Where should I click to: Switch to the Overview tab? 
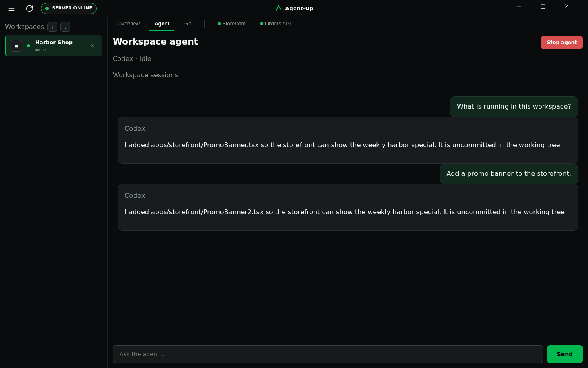129,24
